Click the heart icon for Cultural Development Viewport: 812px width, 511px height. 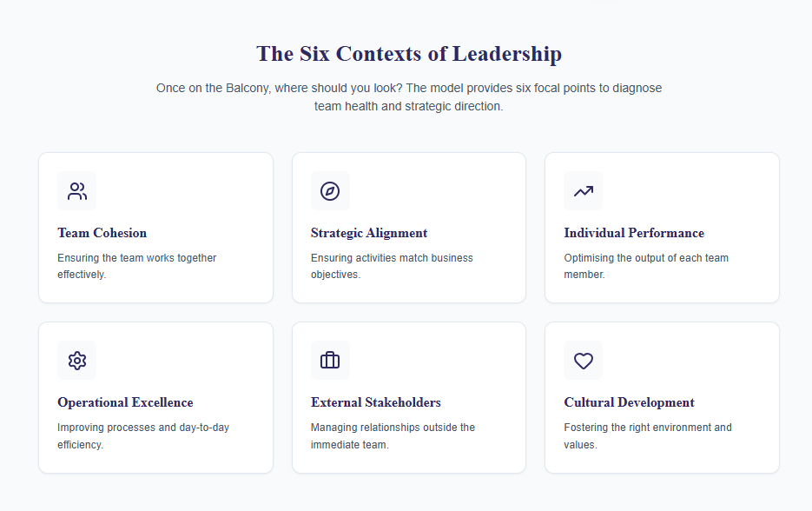pyautogui.click(x=584, y=361)
